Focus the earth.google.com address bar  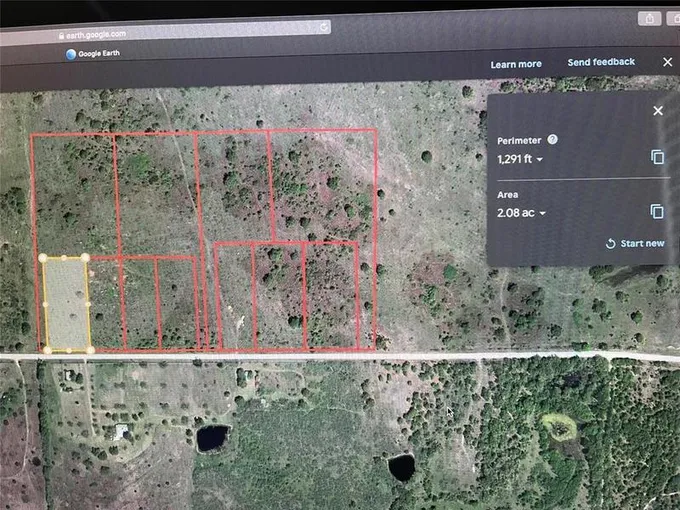click(165, 33)
